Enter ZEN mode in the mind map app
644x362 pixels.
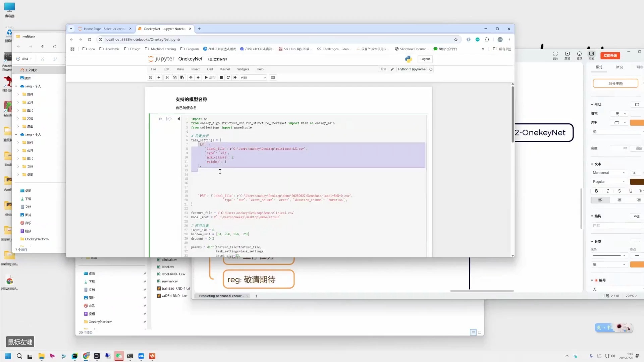click(x=555, y=55)
